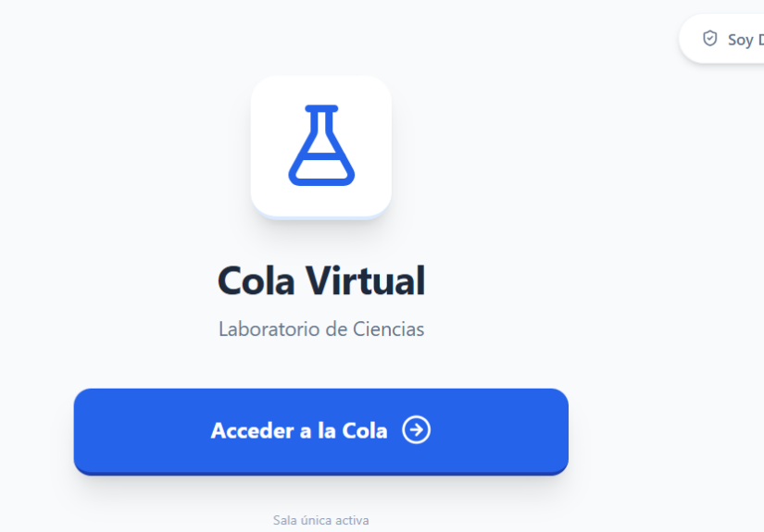Image resolution: width=764 pixels, height=532 pixels.
Task: Click the Soy text beside the shield
Action: pyautogui.click(x=740, y=40)
